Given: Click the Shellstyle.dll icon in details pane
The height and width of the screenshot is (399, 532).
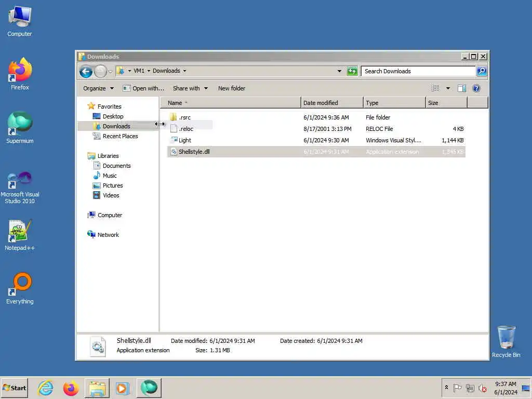Looking at the screenshot, I should 98,346.
